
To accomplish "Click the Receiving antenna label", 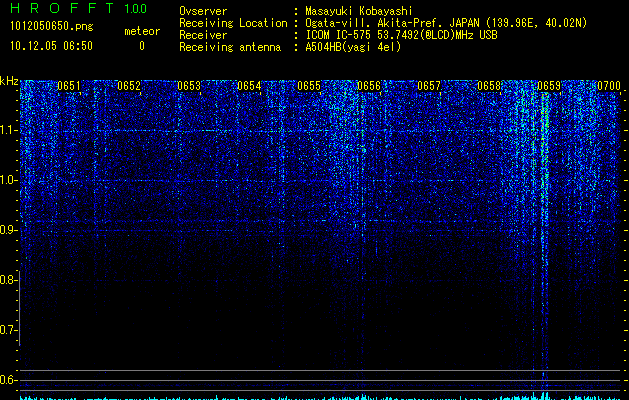I will [x=230, y=47].
